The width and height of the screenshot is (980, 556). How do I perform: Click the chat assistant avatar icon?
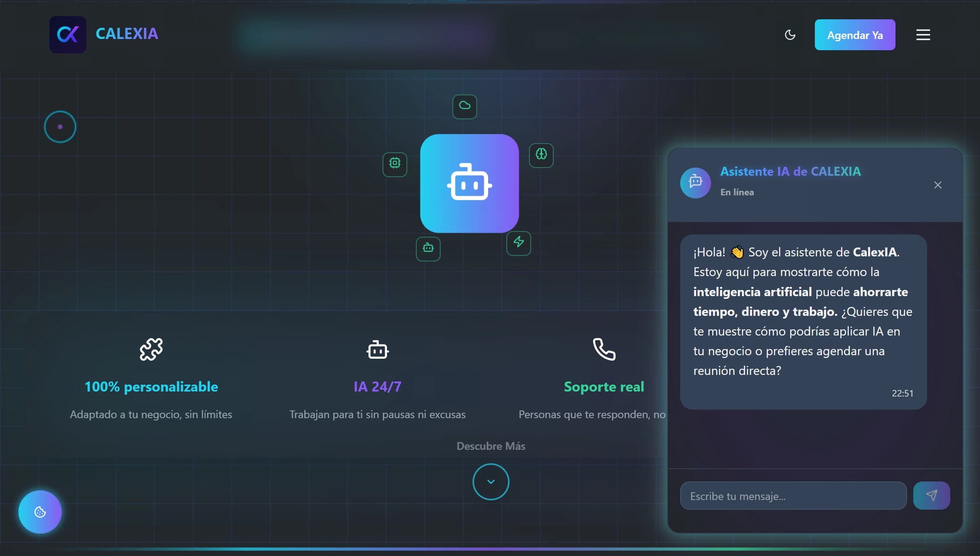pos(695,182)
